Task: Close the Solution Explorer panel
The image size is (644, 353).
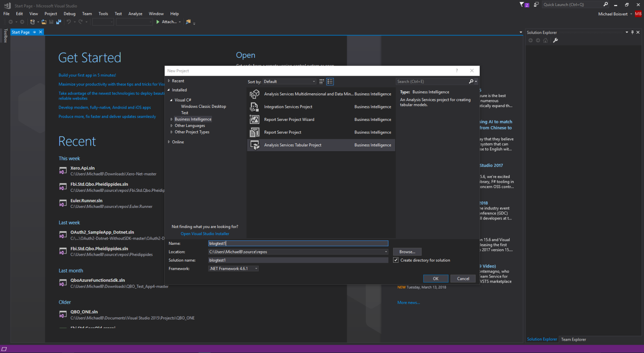Action: 638,32
